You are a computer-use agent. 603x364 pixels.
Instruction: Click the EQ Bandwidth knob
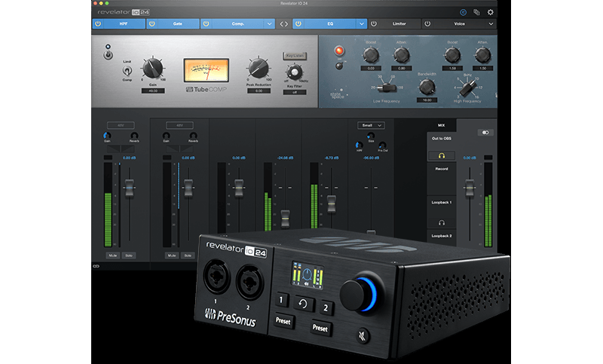pos(427,87)
